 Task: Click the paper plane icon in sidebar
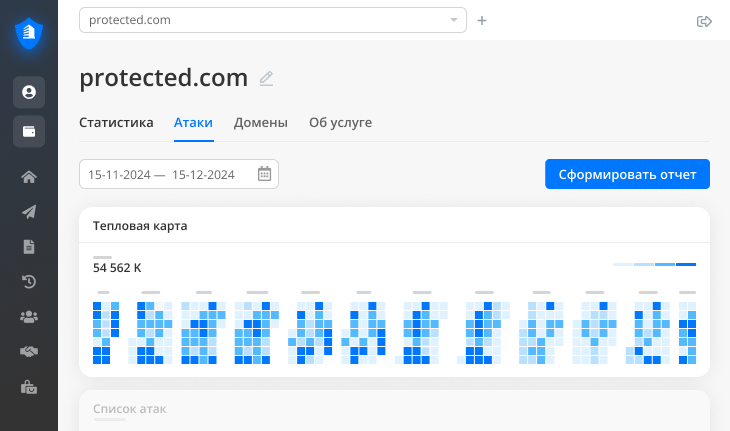[29, 212]
